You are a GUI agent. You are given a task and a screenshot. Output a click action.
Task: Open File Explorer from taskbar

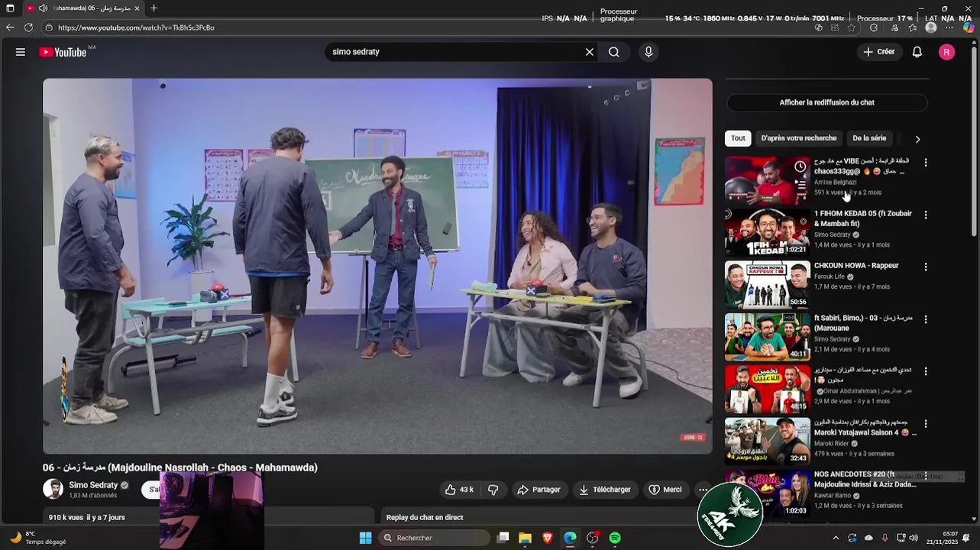point(525,538)
